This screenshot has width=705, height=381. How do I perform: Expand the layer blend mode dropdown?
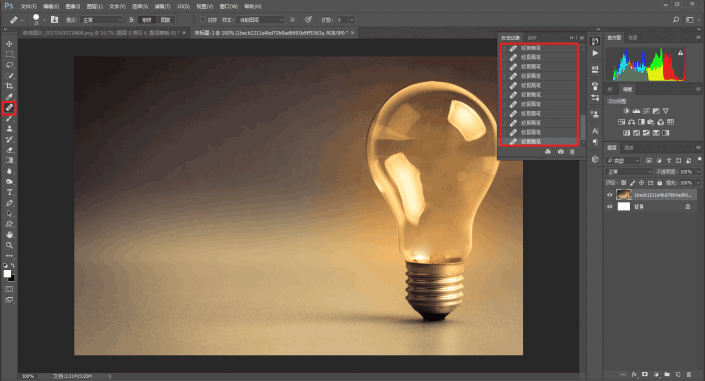(629, 172)
